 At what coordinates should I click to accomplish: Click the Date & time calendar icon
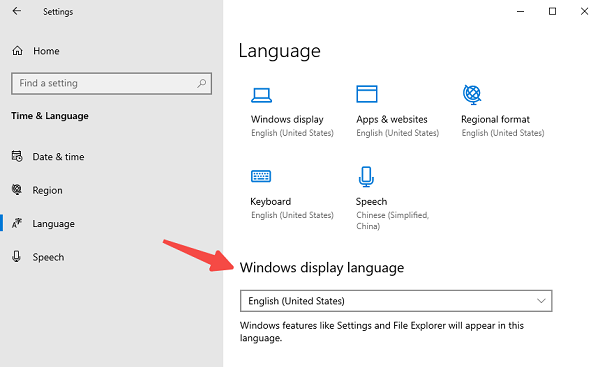17,156
